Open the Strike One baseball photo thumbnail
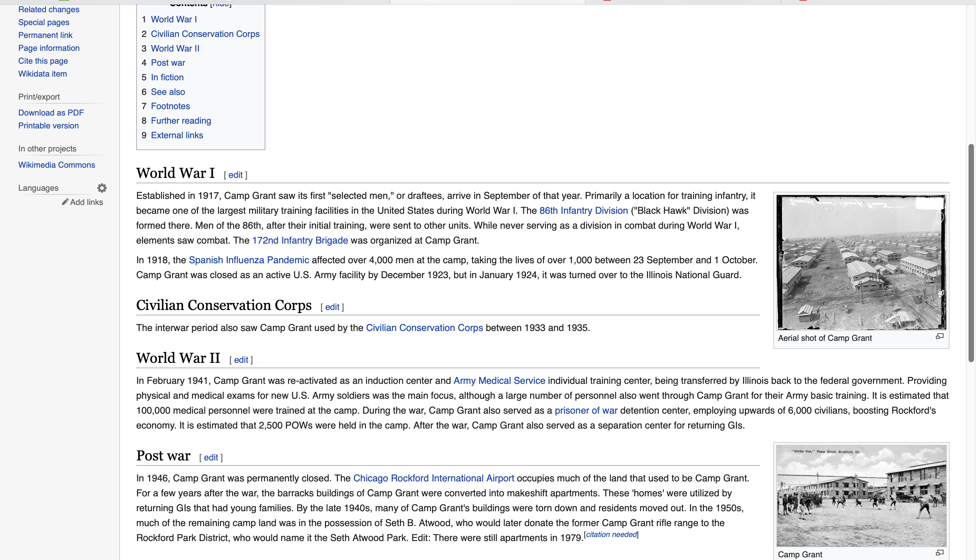Viewport: 976px width, 560px height. 861,495
